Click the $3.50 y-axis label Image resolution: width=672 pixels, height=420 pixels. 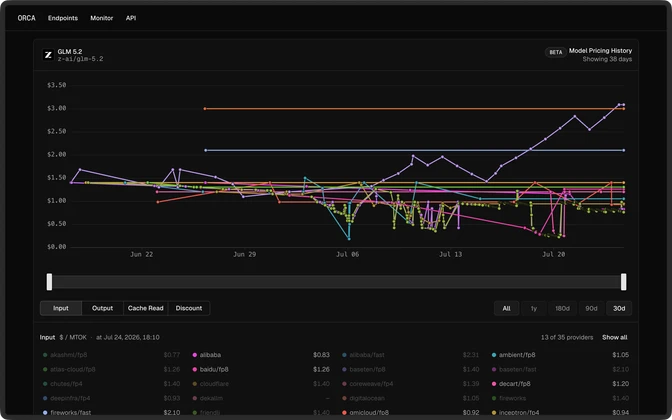click(57, 85)
